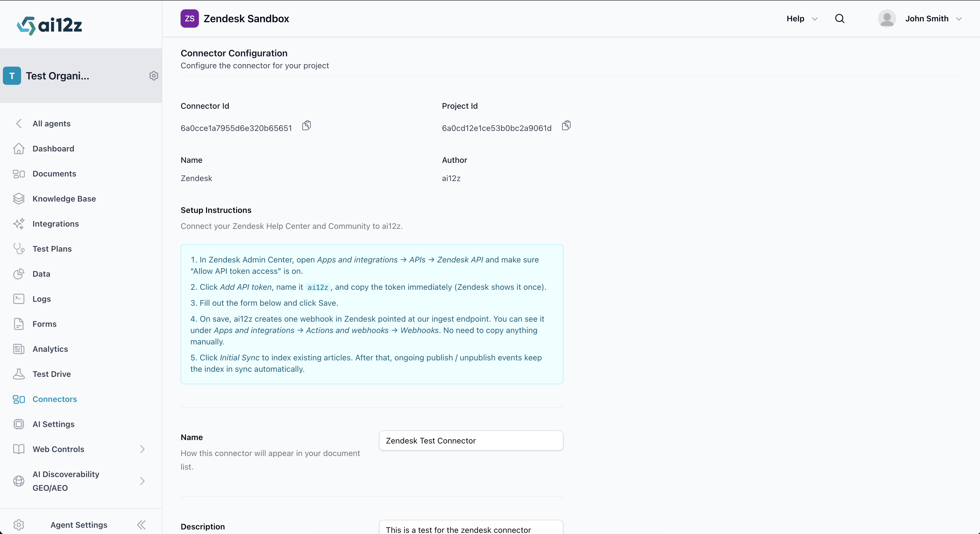Click the Web Controls book icon

19,449
